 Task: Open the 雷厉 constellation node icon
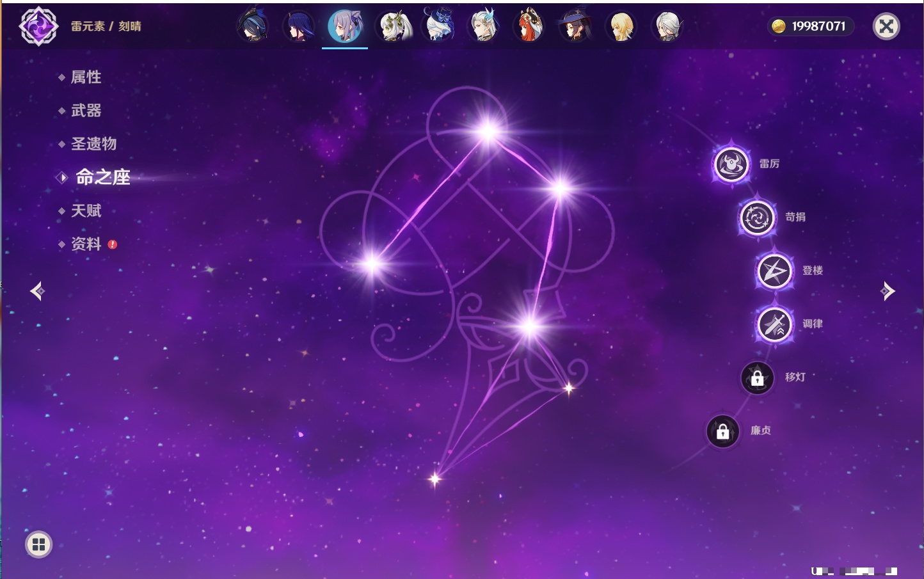[731, 164]
